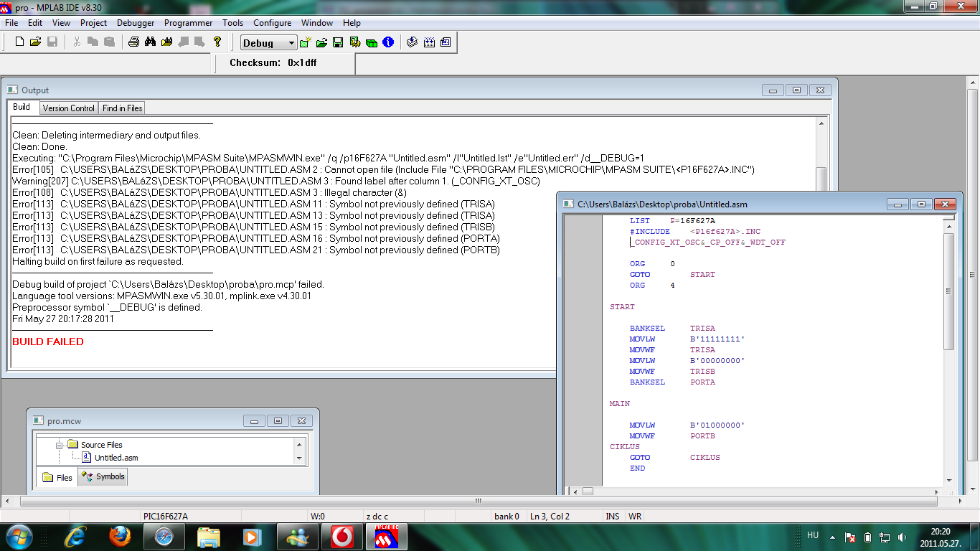This screenshot has width=980, height=551.
Task: Click the volume speaker icon in system tray
Action: point(902,537)
